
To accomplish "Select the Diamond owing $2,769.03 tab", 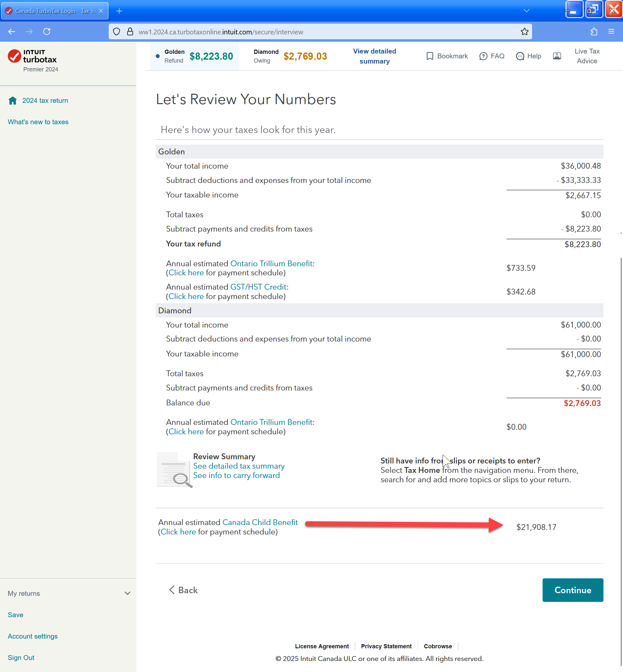I will click(290, 56).
